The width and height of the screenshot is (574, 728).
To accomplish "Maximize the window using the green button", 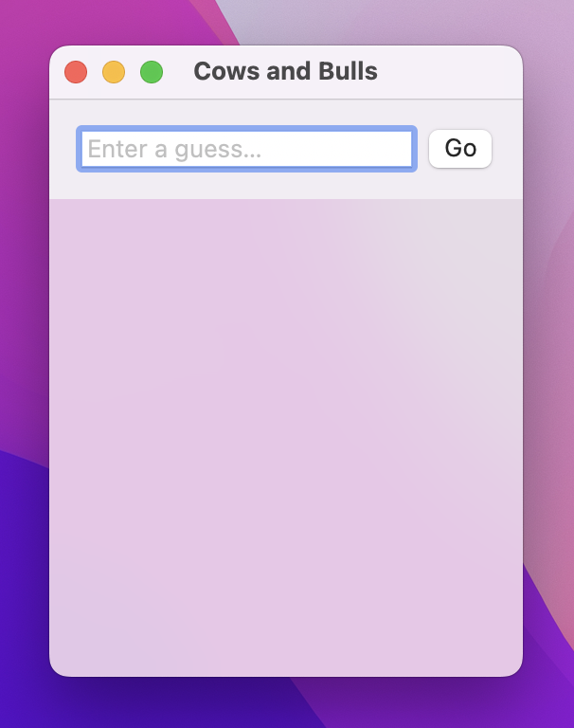I will 152,72.
